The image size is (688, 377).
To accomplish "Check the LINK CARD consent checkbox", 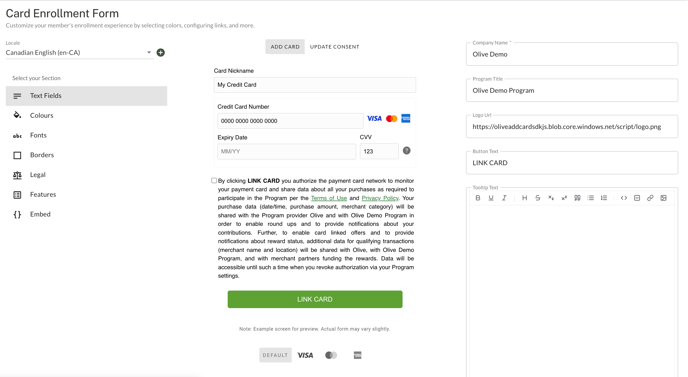I will pyautogui.click(x=214, y=180).
